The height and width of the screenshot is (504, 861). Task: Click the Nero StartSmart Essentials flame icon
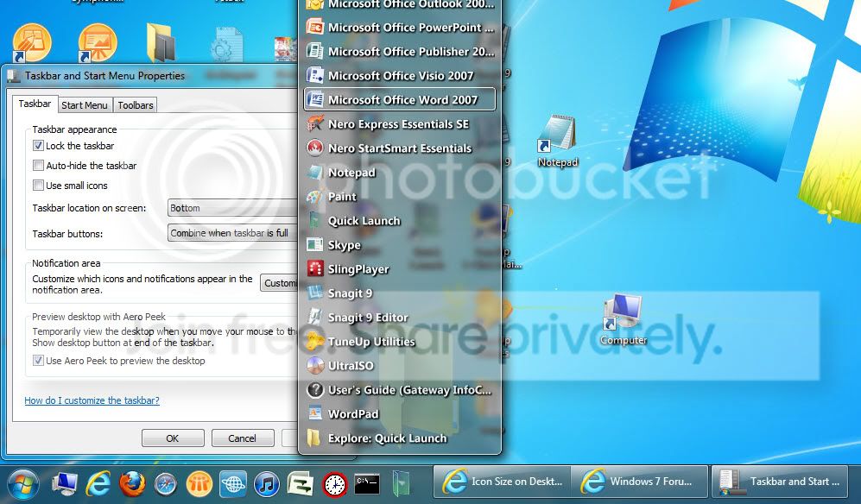pyautogui.click(x=315, y=148)
